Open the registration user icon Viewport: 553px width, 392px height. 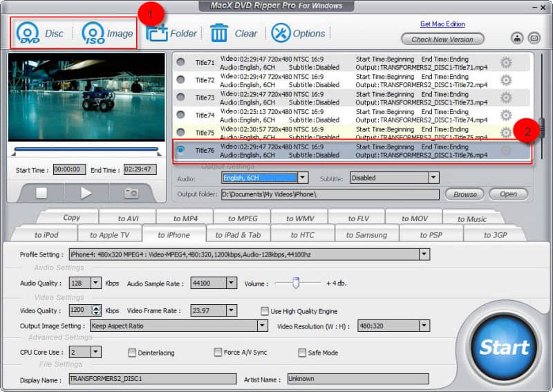517,38
